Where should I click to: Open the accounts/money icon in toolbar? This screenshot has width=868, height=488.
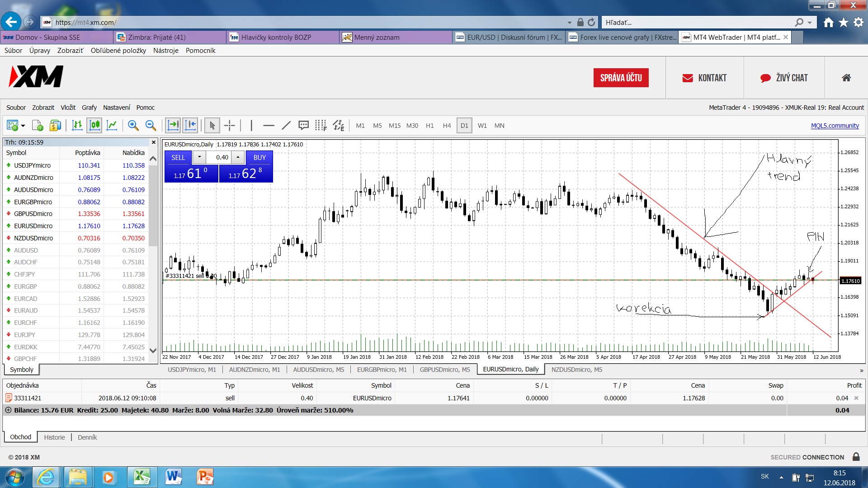click(55, 126)
